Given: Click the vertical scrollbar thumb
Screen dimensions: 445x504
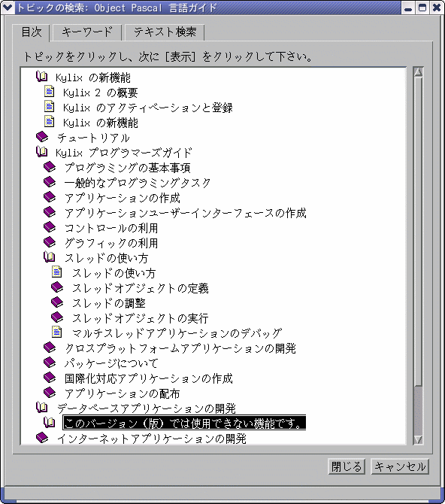Looking at the screenshot, I should tap(418, 232).
